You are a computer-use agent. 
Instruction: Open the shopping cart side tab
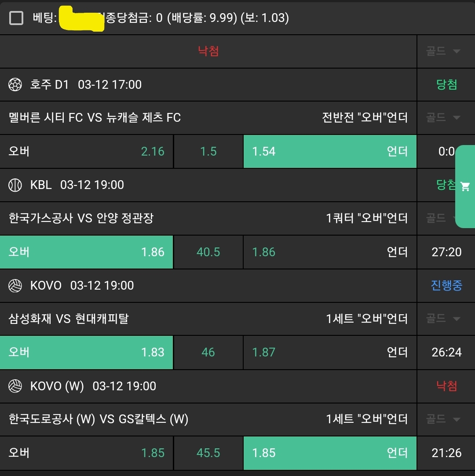[x=465, y=187]
